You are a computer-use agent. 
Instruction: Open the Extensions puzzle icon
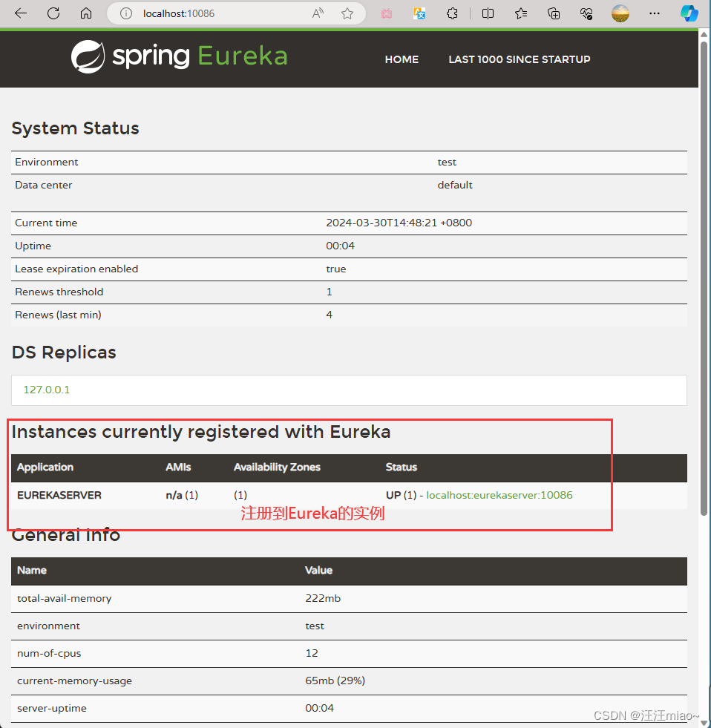(x=452, y=13)
